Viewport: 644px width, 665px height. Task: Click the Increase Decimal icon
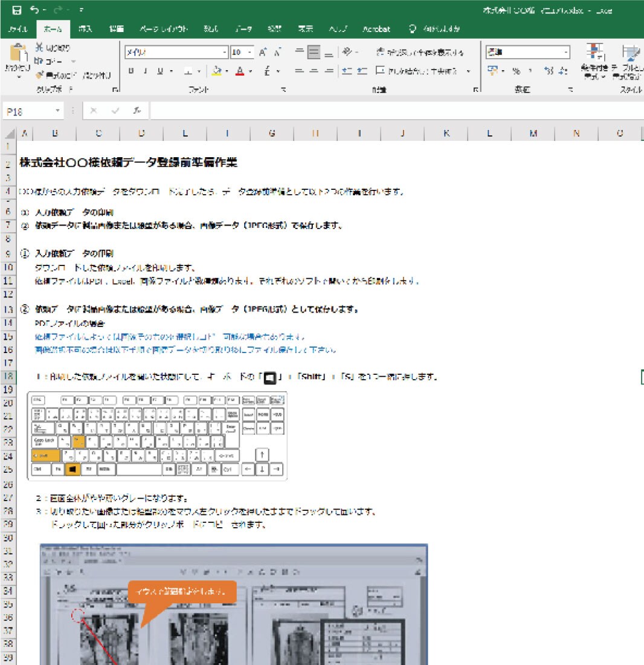point(549,71)
